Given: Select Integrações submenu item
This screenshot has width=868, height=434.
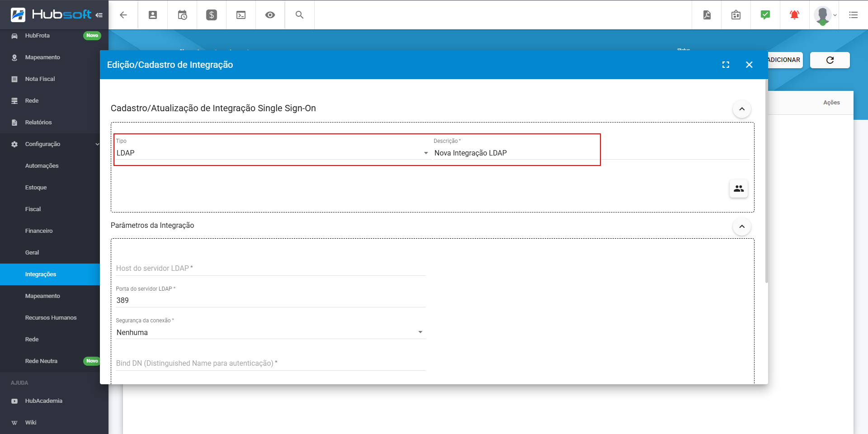Looking at the screenshot, I should click(x=50, y=274).
